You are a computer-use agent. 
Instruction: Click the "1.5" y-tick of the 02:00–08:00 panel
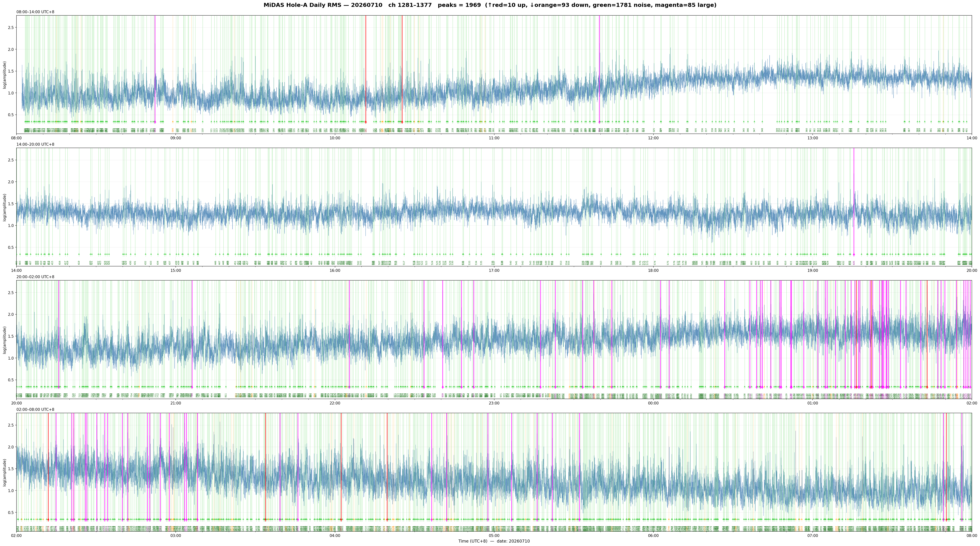(x=11, y=469)
